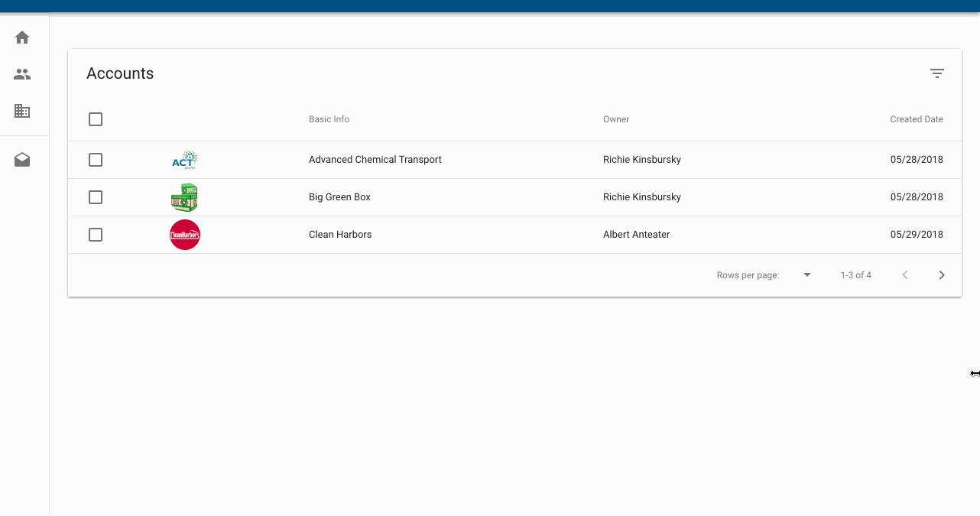The height and width of the screenshot is (516, 980).
Task: Check the Big Green Box row checkbox
Action: pos(96,196)
